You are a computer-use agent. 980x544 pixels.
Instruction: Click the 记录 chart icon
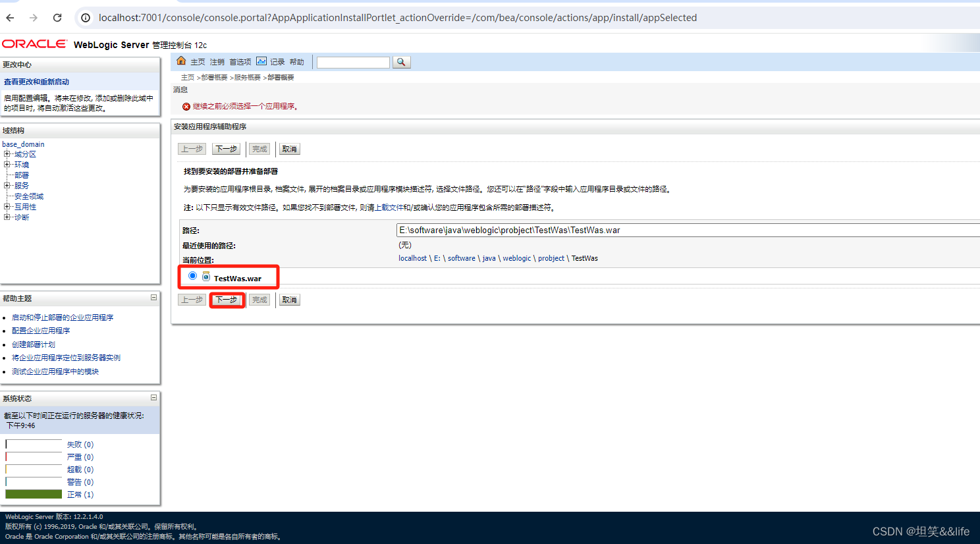(261, 61)
